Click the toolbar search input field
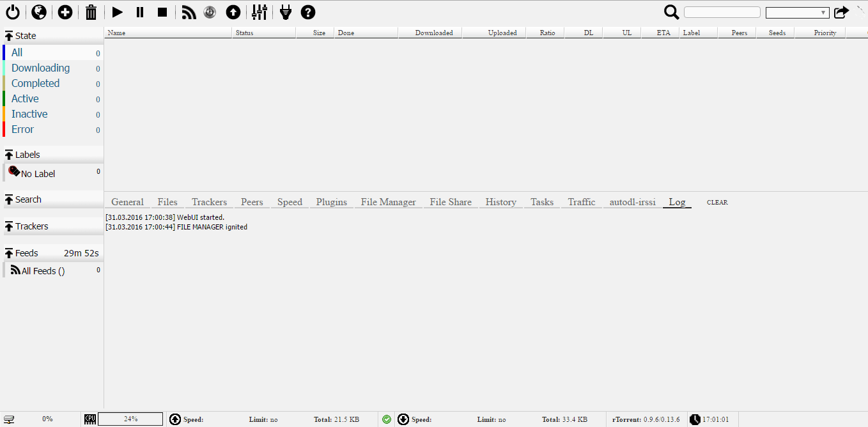Screen dimensions: 868x427 tap(722, 12)
